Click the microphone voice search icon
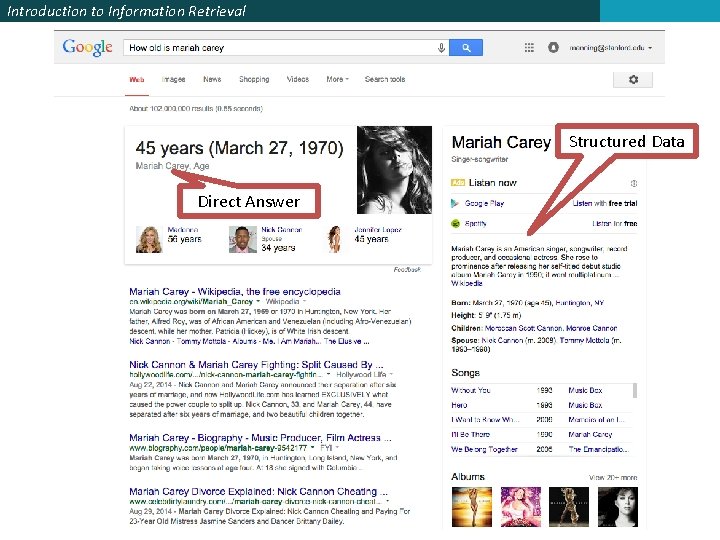This screenshot has width=720, height=540. coord(441,48)
